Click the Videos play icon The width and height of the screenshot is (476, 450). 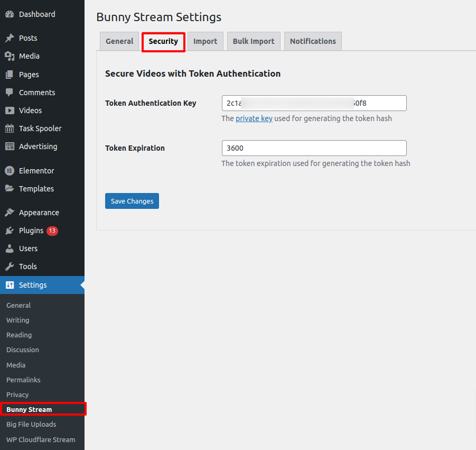click(x=10, y=111)
